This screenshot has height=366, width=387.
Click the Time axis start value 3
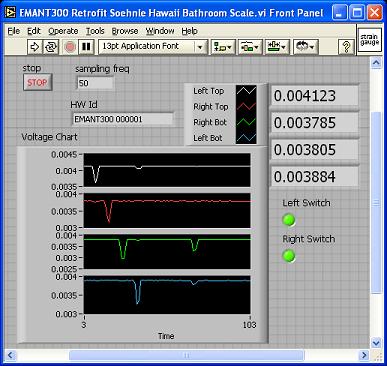(x=84, y=325)
